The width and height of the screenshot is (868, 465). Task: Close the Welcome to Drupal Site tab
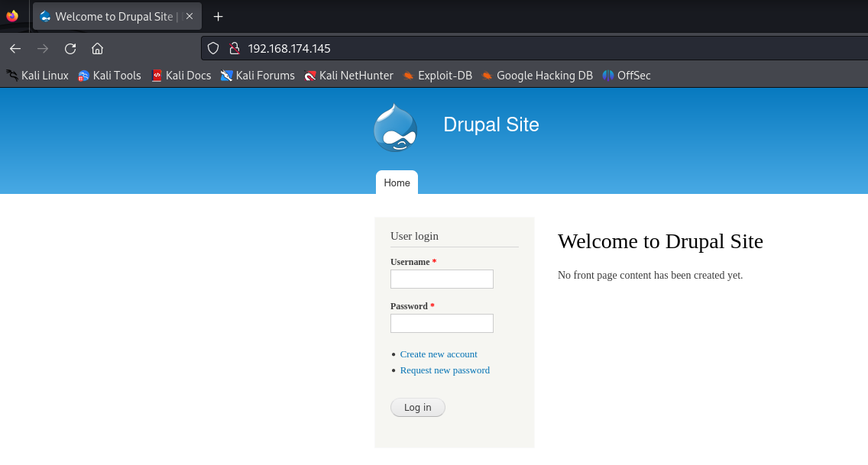click(189, 17)
